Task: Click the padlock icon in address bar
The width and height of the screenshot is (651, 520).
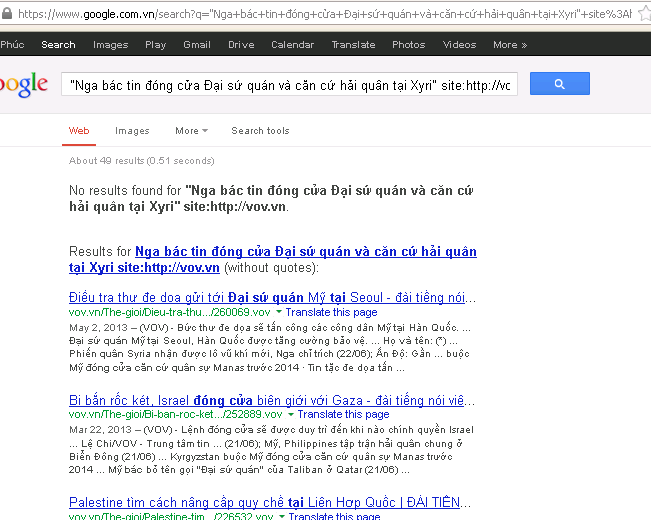Action: (x=6, y=14)
